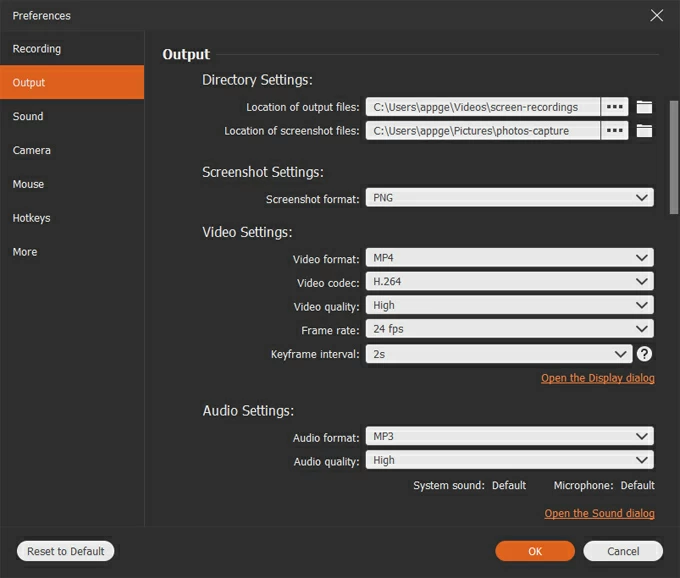Image resolution: width=680 pixels, height=578 pixels.
Task: Select the Output tab in sidebar
Action: point(72,82)
